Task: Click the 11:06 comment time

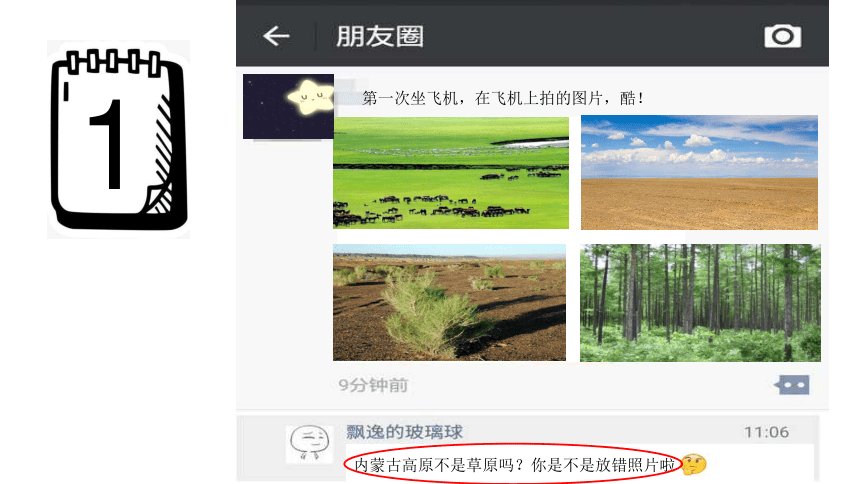Action: (766, 432)
